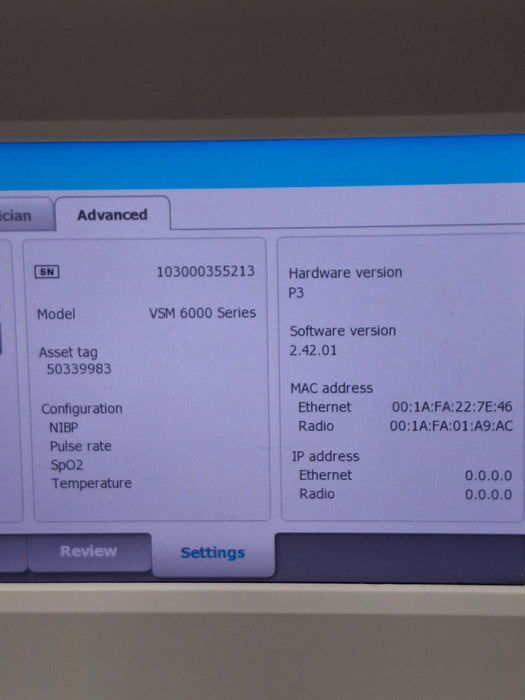Select Radio MAC 00:1A:FA:01:A9:AC

point(451,426)
